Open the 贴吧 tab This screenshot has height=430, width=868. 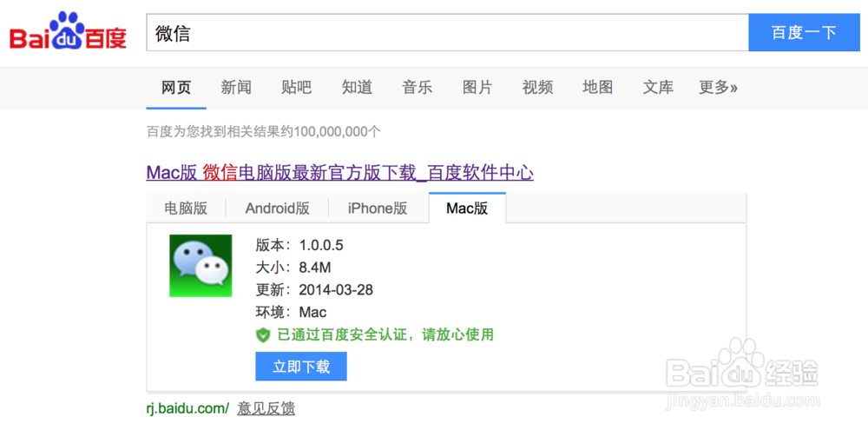(x=297, y=87)
